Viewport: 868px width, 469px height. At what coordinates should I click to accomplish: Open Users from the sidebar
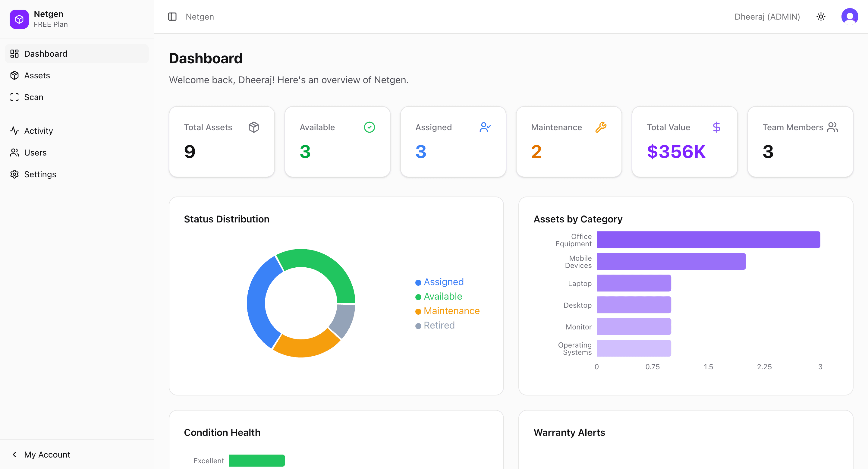(35, 152)
